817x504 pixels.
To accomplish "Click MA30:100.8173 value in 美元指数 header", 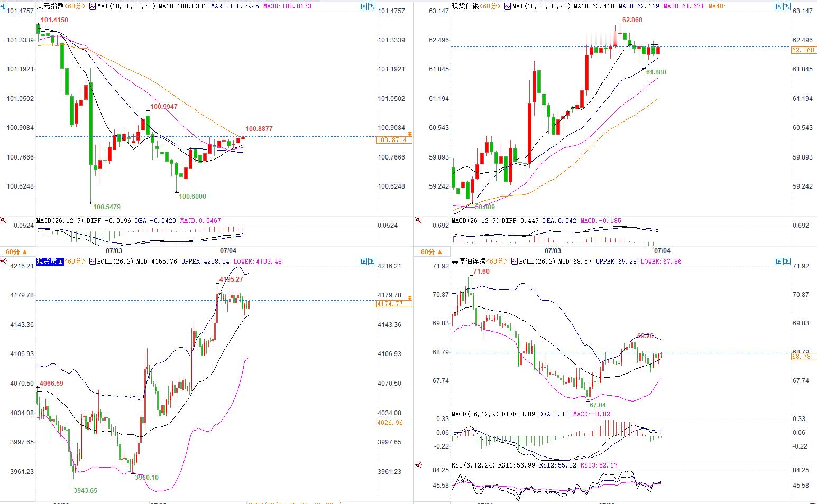I will (288, 6).
